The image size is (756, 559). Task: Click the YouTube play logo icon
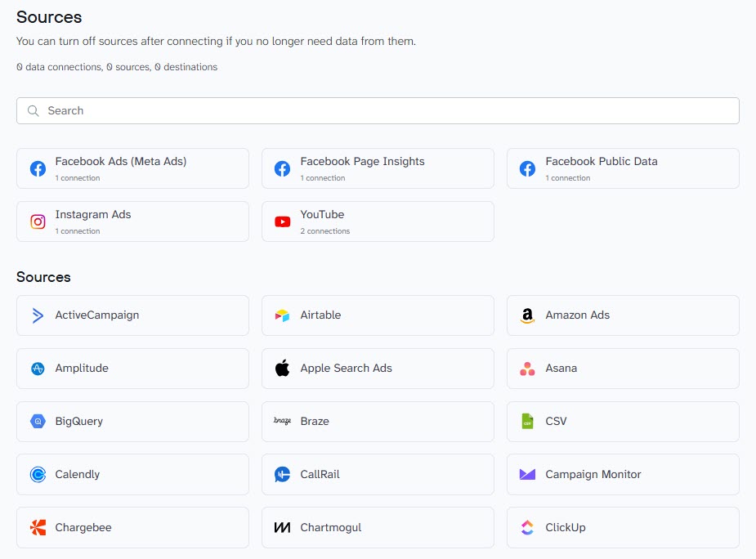tap(283, 221)
